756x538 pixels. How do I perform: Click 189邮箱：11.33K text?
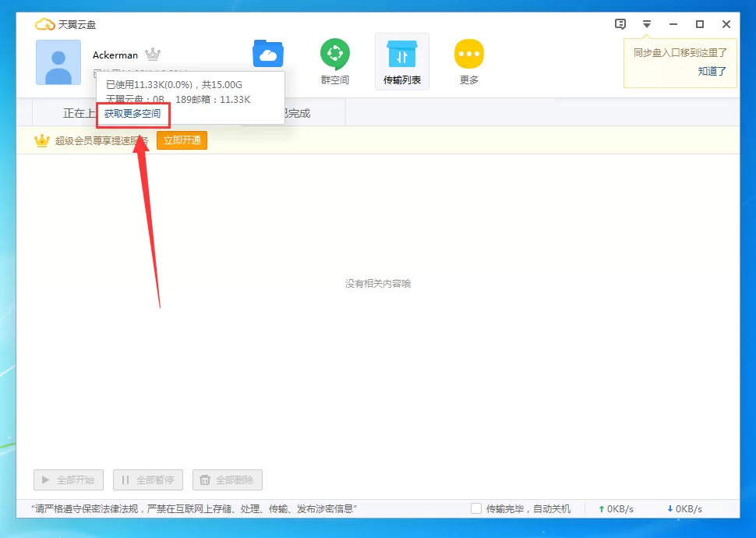tap(213, 100)
